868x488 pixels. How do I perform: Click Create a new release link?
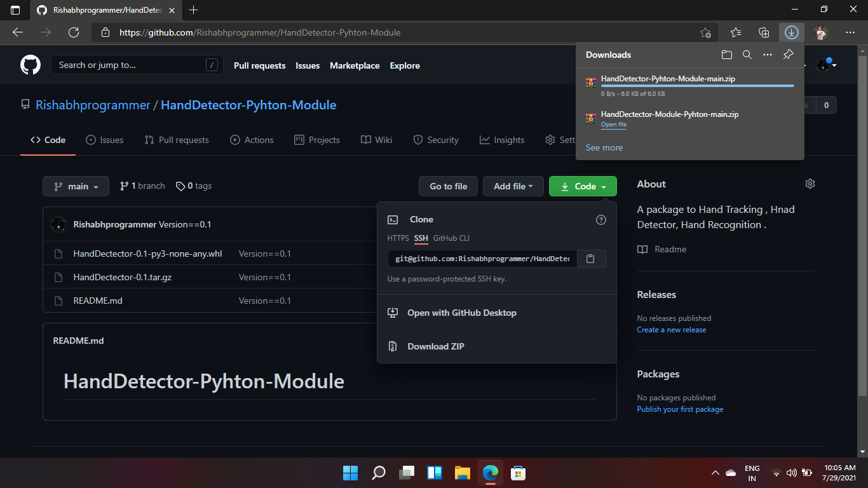pyautogui.click(x=672, y=330)
